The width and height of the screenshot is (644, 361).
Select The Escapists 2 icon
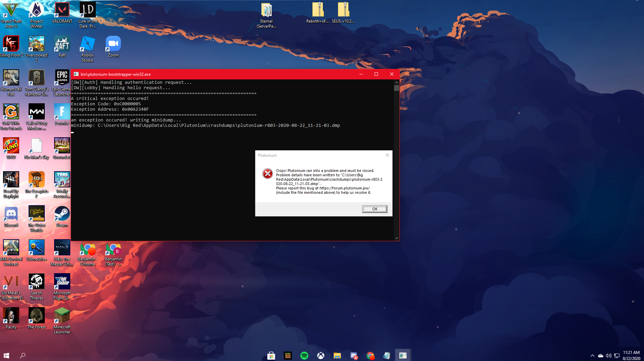[37, 185]
